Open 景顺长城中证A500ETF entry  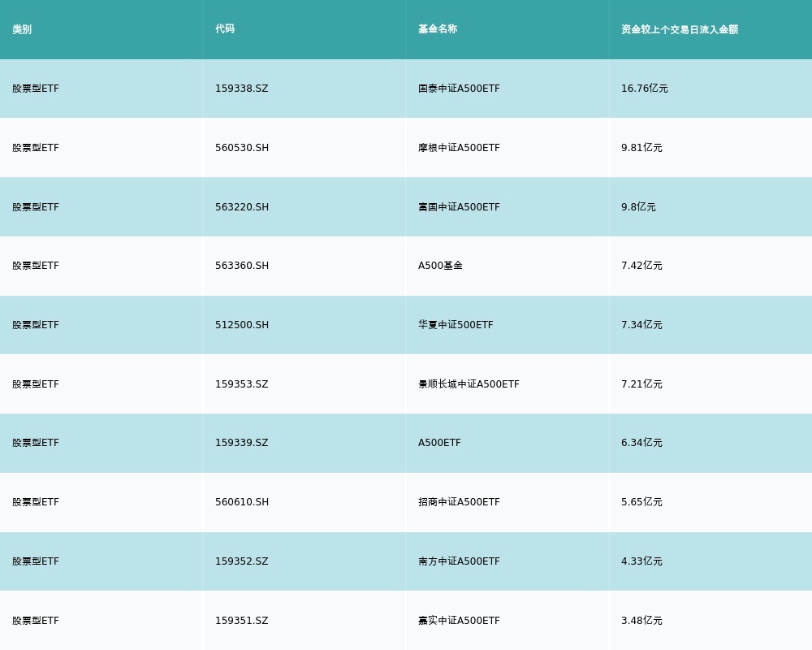(469, 384)
